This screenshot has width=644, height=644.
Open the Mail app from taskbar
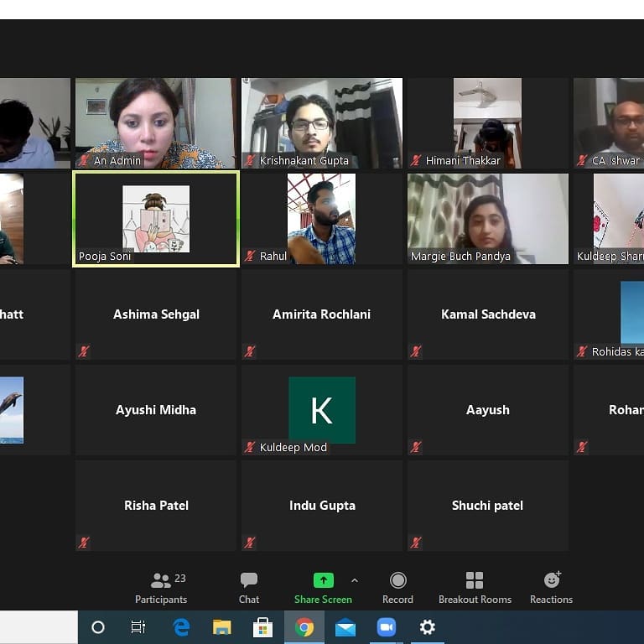(345, 627)
